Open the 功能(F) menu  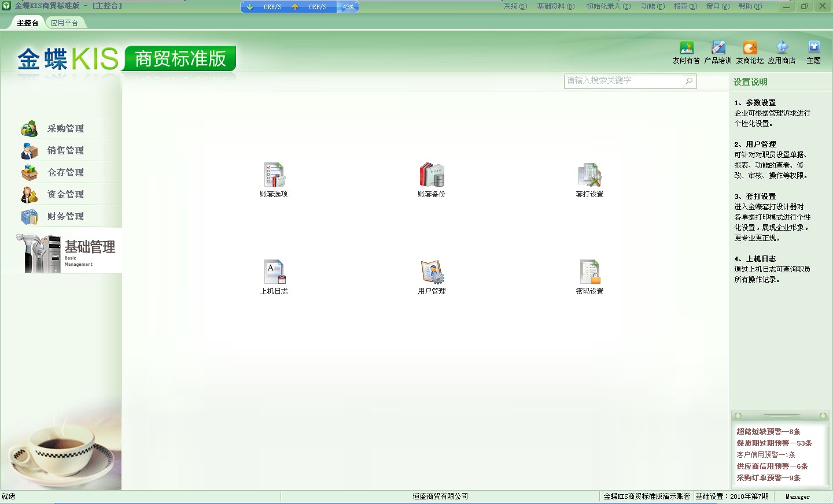pos(653,6)
